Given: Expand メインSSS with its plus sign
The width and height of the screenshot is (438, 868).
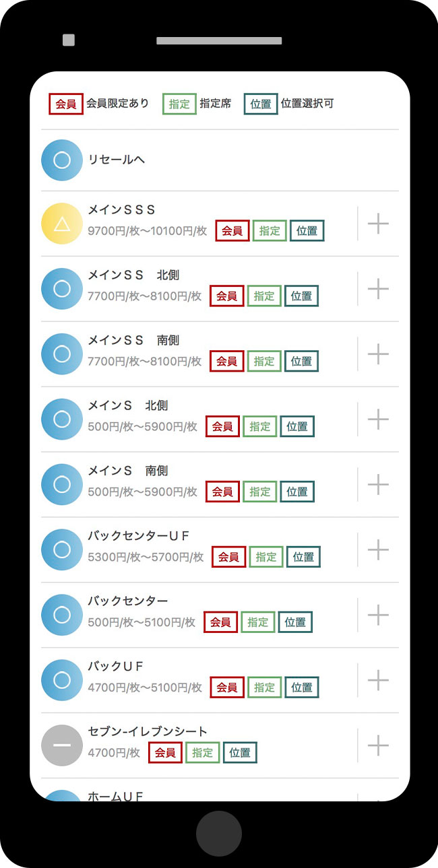Looking at the screenshot, I should 378,224.
